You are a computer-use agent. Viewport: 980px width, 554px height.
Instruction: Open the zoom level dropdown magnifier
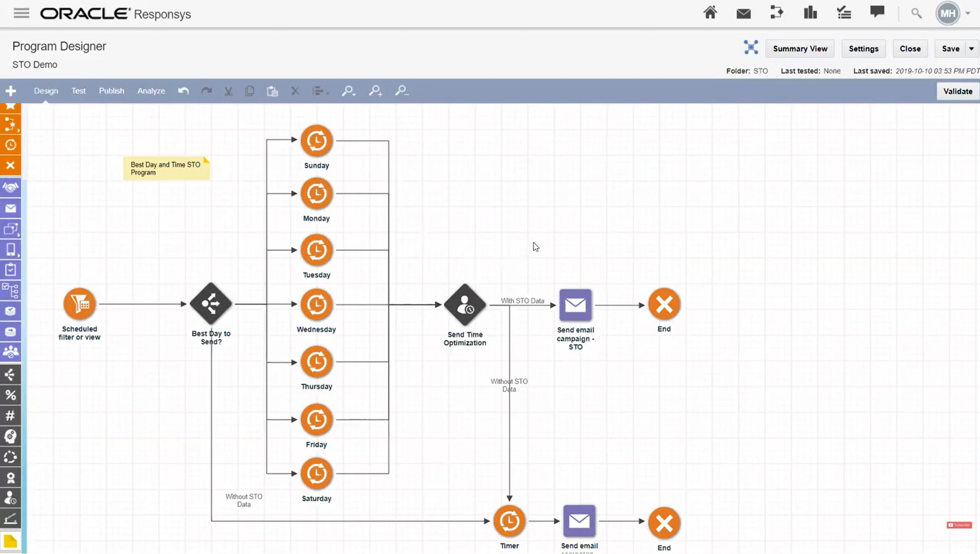(349, 91)
